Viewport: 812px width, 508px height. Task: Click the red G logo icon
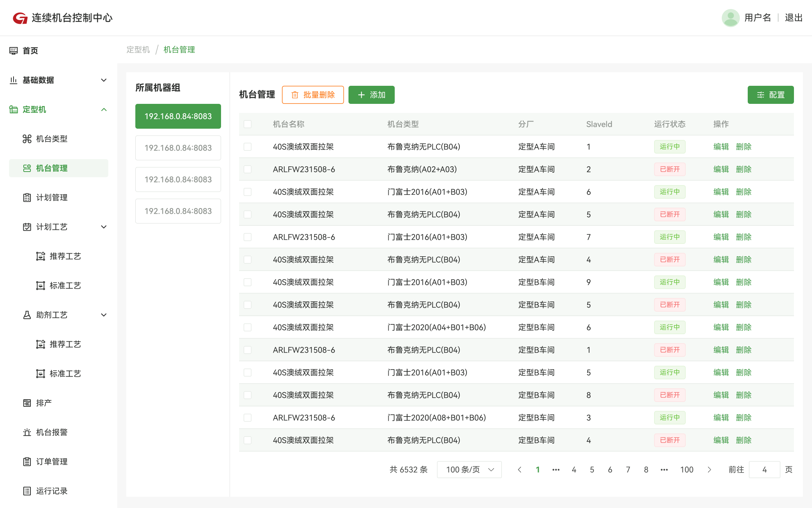click(x=20, y=18)
